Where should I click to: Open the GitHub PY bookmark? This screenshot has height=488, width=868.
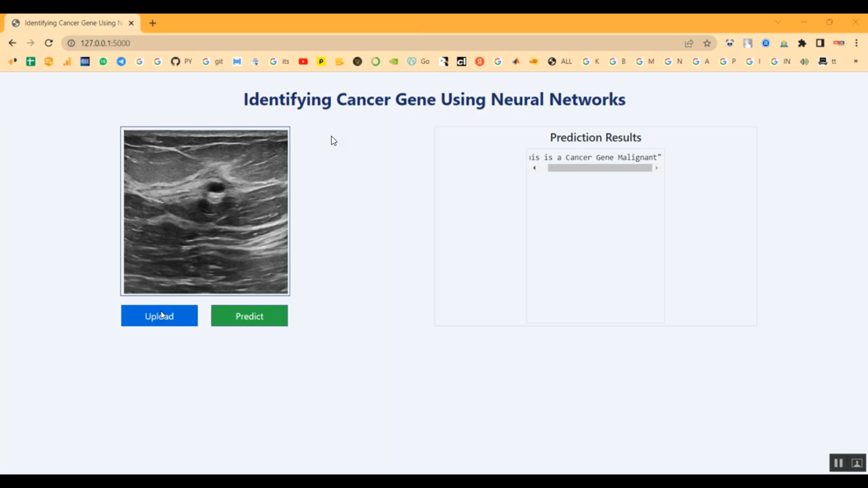click(181, 61)
